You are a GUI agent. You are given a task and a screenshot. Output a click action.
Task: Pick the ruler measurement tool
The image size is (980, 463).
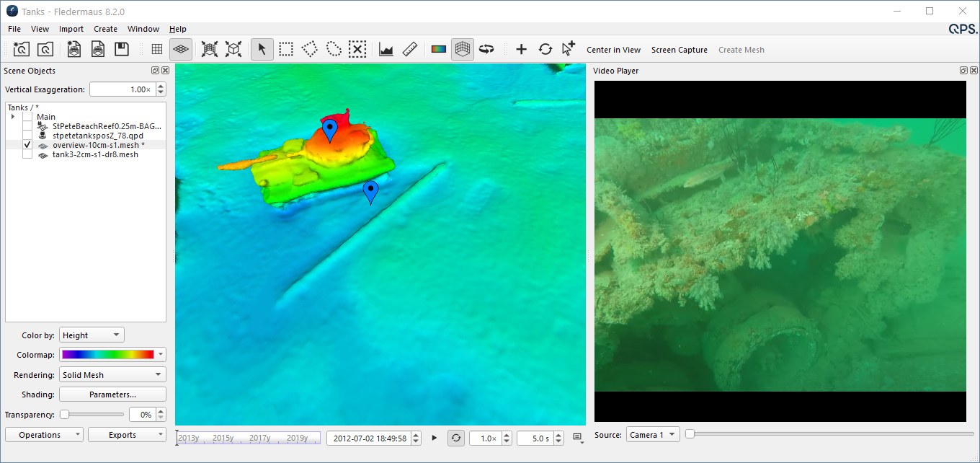[411, 50]
